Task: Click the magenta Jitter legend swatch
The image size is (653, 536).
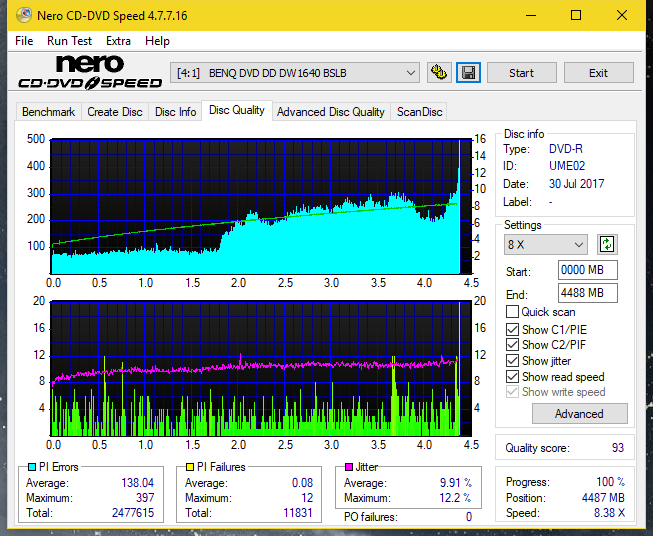Action: point(349,467)
